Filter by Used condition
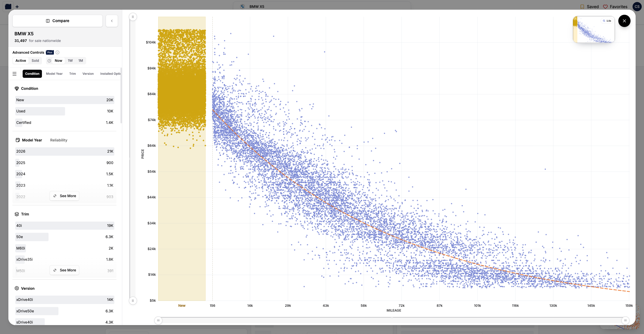The height and width of the screenshot is (334, 644). tap(65, 111)
